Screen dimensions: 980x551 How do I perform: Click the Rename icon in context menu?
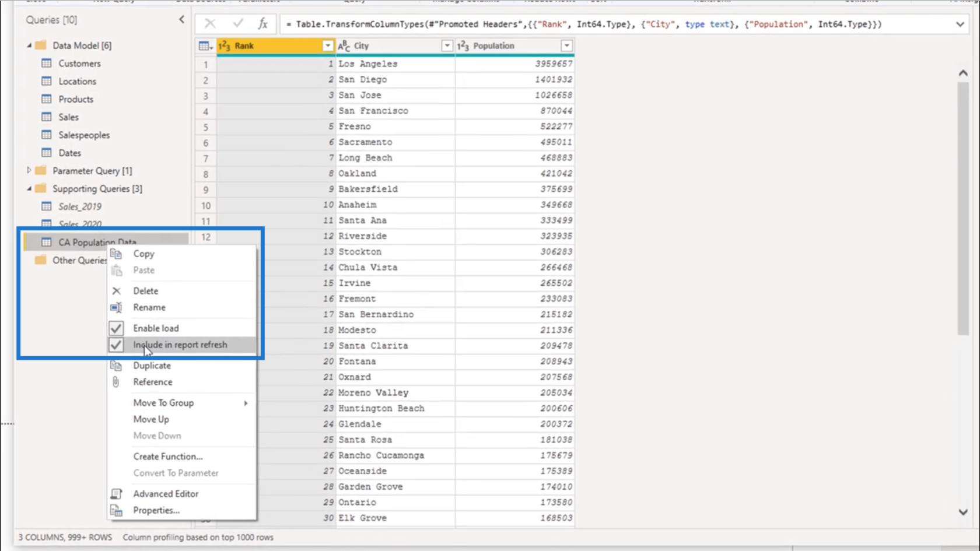tap(117, 307)
